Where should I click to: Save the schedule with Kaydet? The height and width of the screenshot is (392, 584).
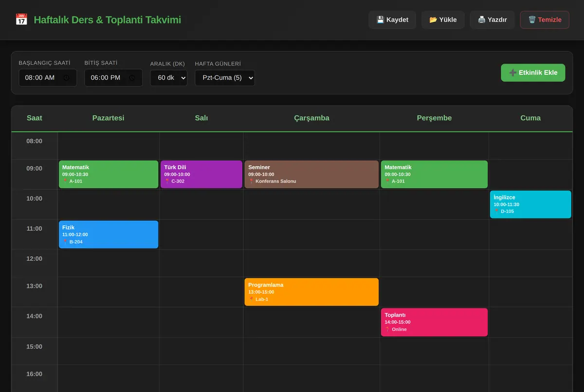tap(392, 20)
